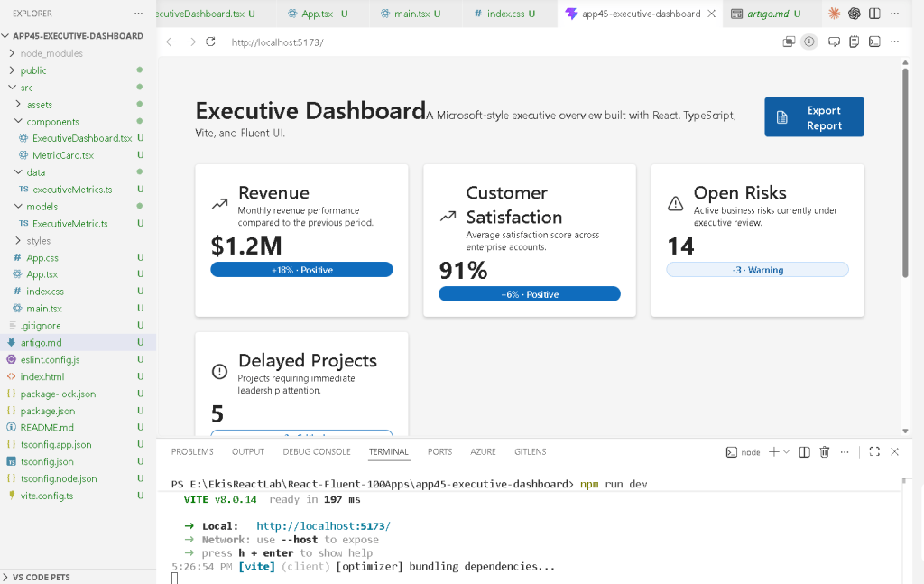Split the terminal panel
The height and width of the screenshot is (584, 924).
804,452
